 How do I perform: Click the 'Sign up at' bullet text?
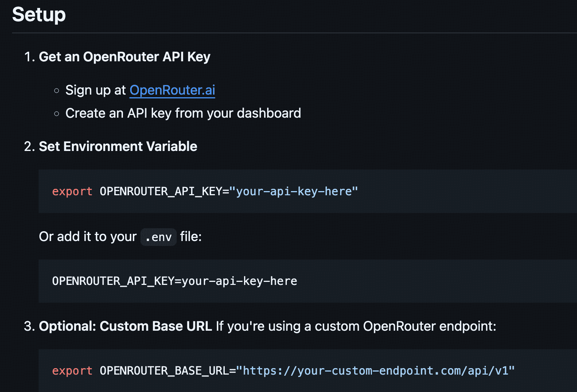(x=95, y=90)
